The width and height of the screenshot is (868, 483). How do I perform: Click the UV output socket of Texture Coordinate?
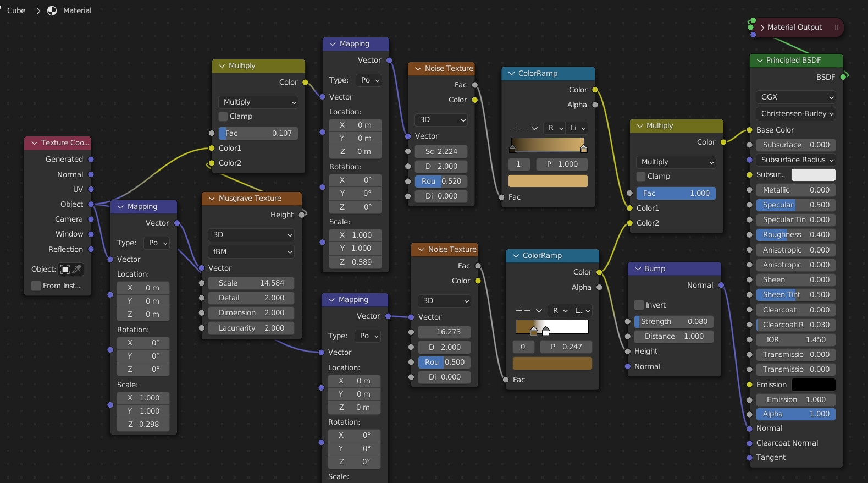pos(91,189)
